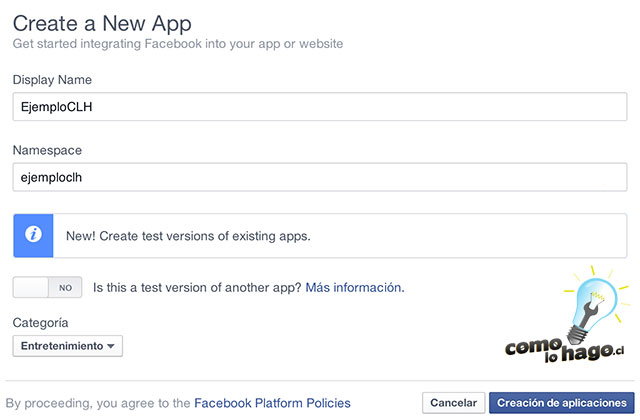Click the By proceeding, you agree text

pos(98,403)
